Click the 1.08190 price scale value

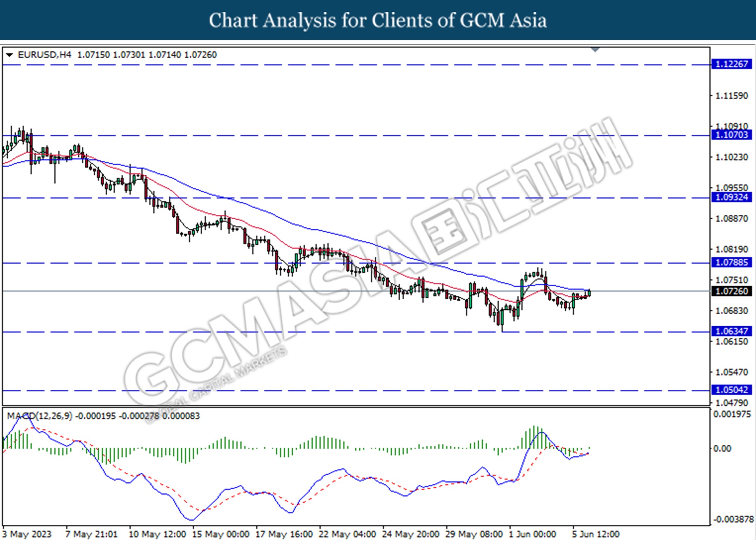click(732, 249)
